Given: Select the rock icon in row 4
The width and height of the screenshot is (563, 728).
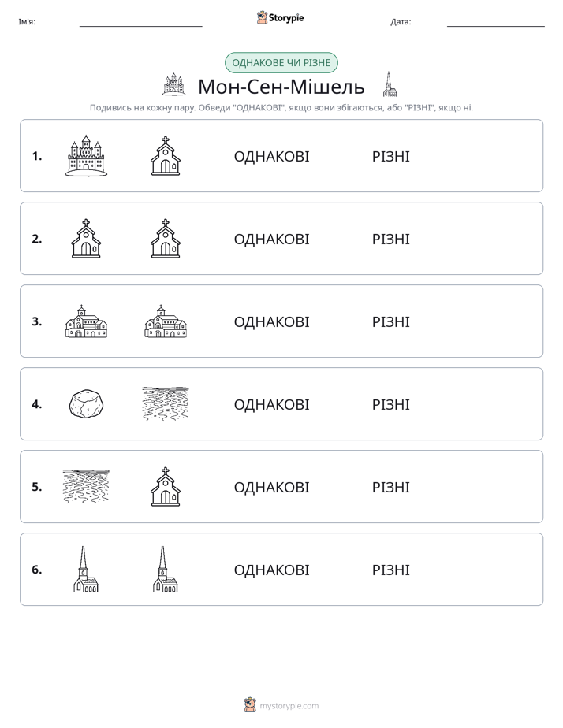Looking at the screenshot, I should (86, 404).
